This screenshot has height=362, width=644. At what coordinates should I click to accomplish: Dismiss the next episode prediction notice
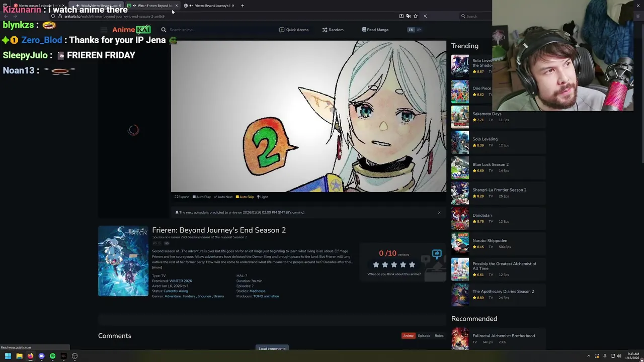click(x=439, y=212)
